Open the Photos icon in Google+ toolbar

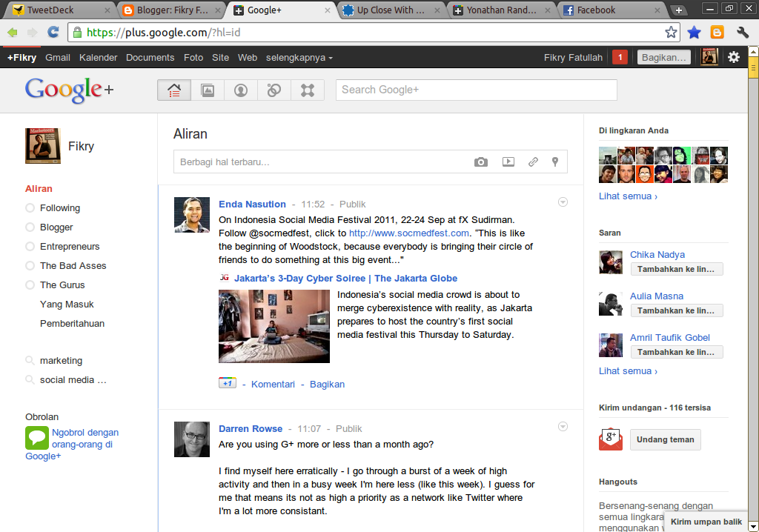(x=208, y=90)
